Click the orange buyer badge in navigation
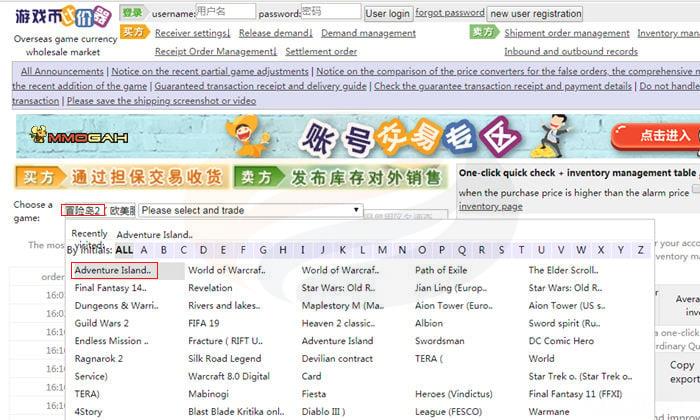Image resolution: width=700 pixels, height=420 pixels. (134, 33)
